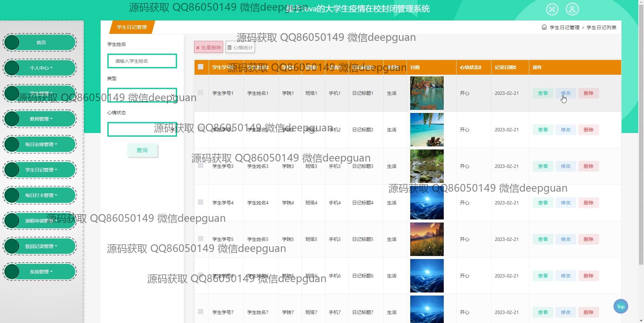Click 删除 for the 学生学号2 row
This screenshot has width=644, height=323.
tap(588, 130)
